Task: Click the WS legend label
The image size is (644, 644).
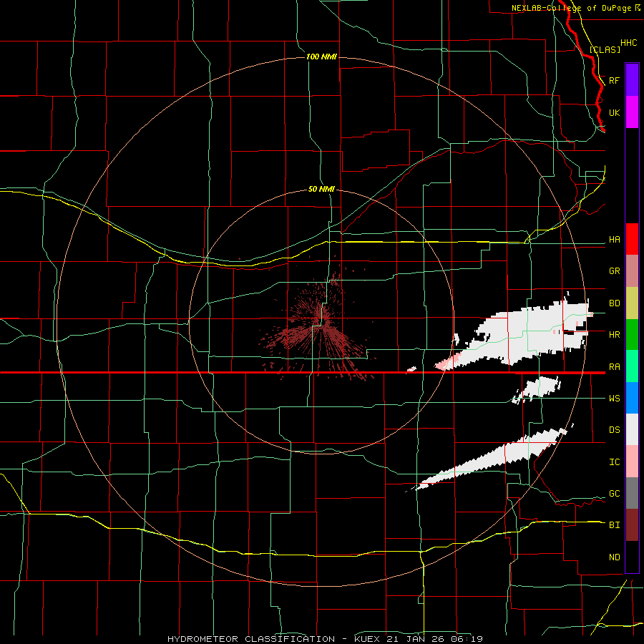Action: pos(614,399)
